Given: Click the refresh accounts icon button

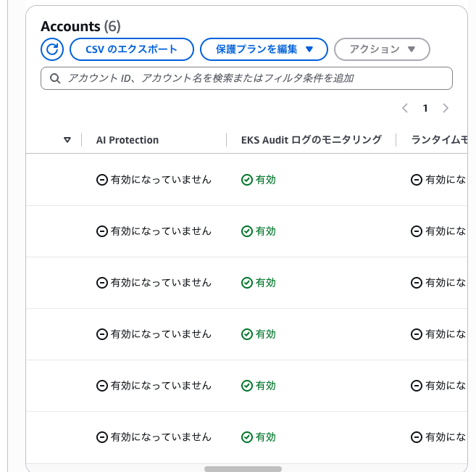Looking at the screenshot, I should click(x=52, y=49).
